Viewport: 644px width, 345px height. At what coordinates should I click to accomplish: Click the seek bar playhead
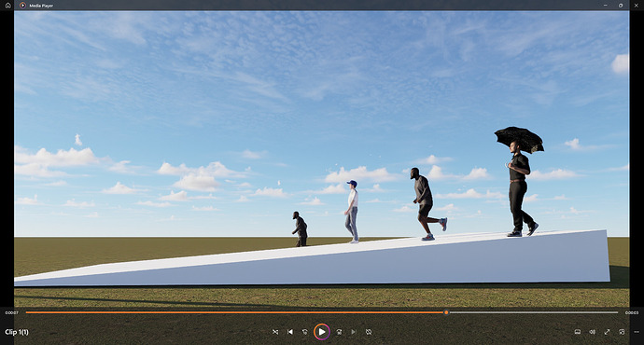[446, 312]
